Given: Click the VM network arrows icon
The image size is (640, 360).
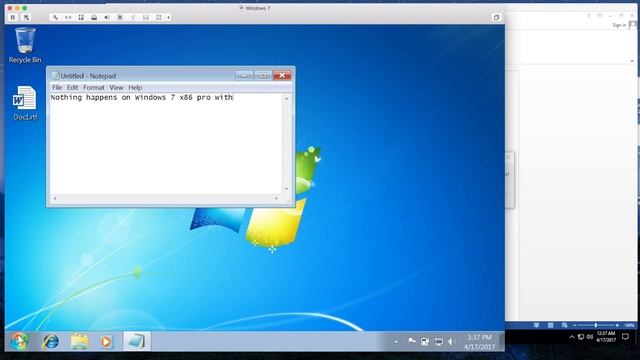Looking at the screenshot, I should point(68,17).
